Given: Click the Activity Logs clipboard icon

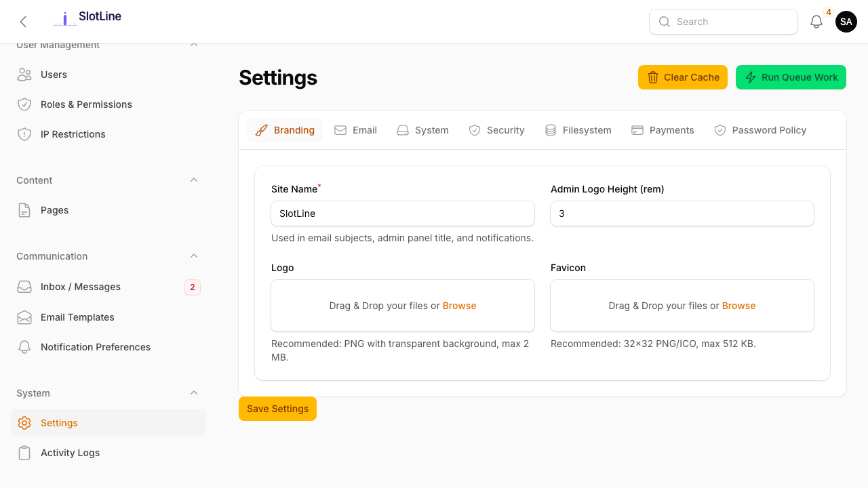Looking at the screenshot, I should click(24, 453).
